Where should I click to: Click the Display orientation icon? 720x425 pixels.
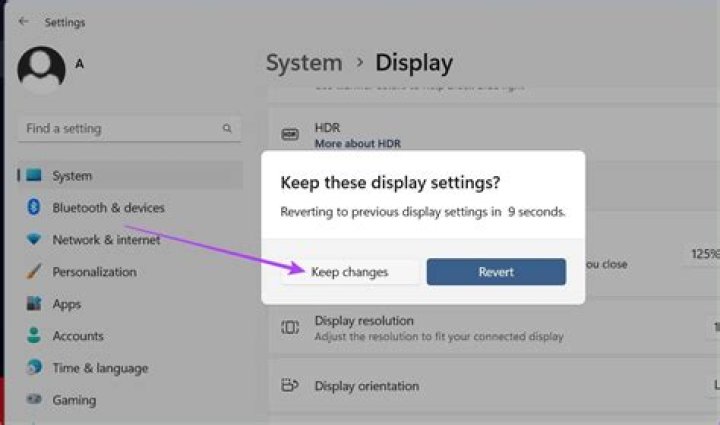tap(290, 385)
